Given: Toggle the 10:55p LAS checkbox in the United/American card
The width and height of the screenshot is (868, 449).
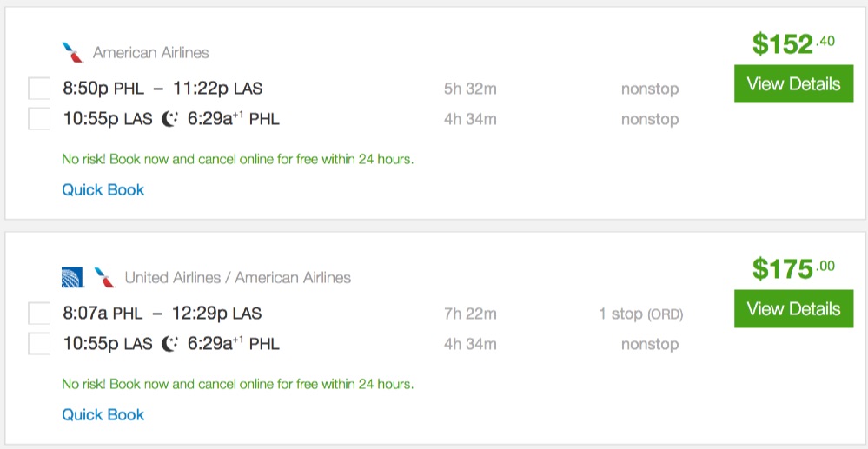Looking at the screenshot, I should (x=39, y=344).
